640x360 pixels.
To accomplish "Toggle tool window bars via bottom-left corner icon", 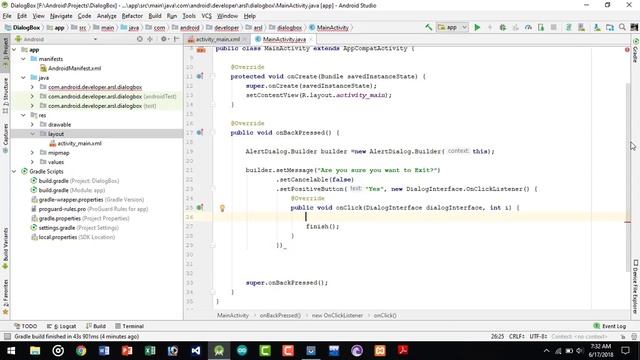I will click(x=7, y=337).
